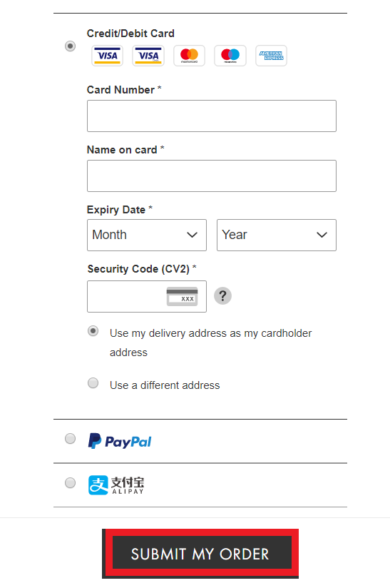Viewport: 390px width, 588px height.
Task: Open the expiry Year dropdown
Action: coord(277,235)
